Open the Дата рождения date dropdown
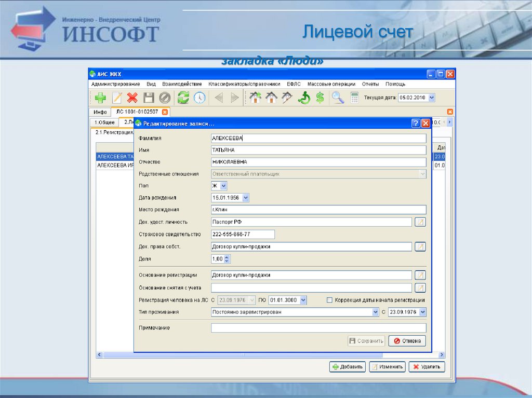 coord(246,198)
